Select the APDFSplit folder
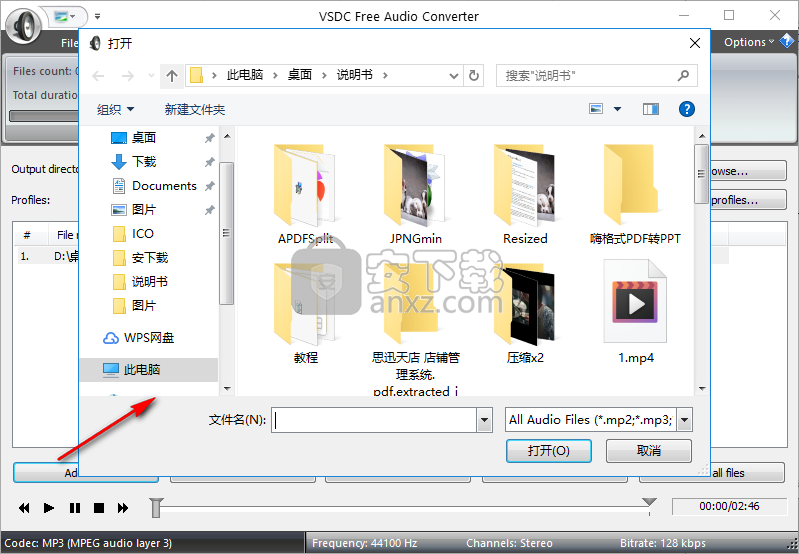This screenshot has height=554, width=799. pos(305,194)
